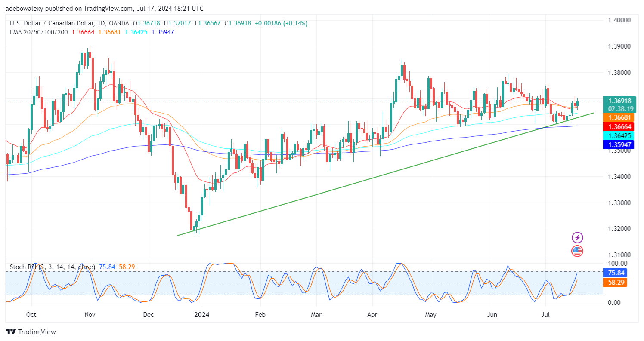Click the 1.31000 price axis label
This screenshot has width=644, height=341.
(619, 255)
